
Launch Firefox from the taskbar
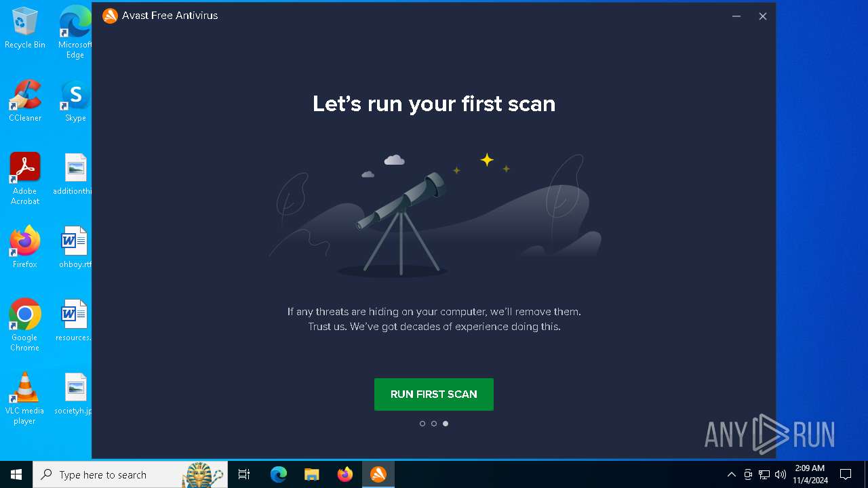coord(345,474)
